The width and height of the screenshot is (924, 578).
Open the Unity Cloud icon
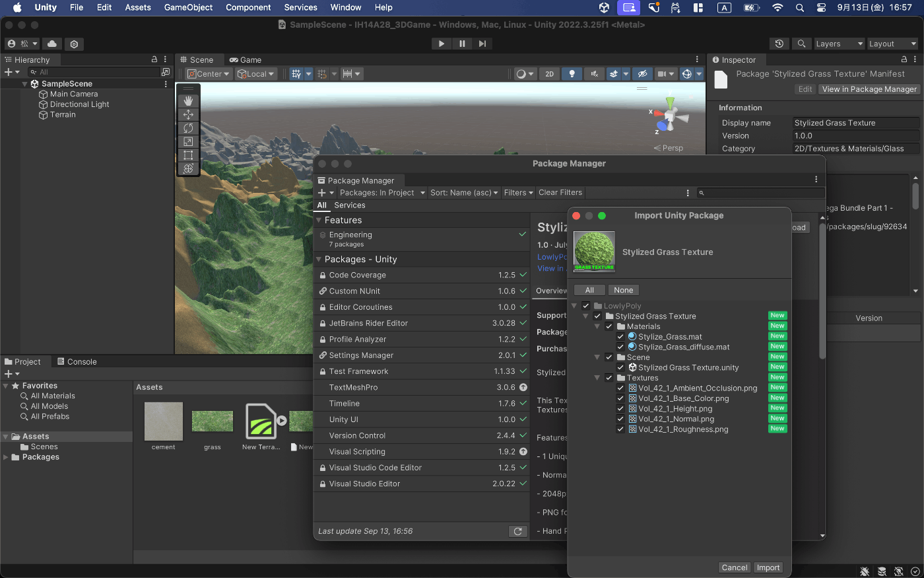[52, 44]
